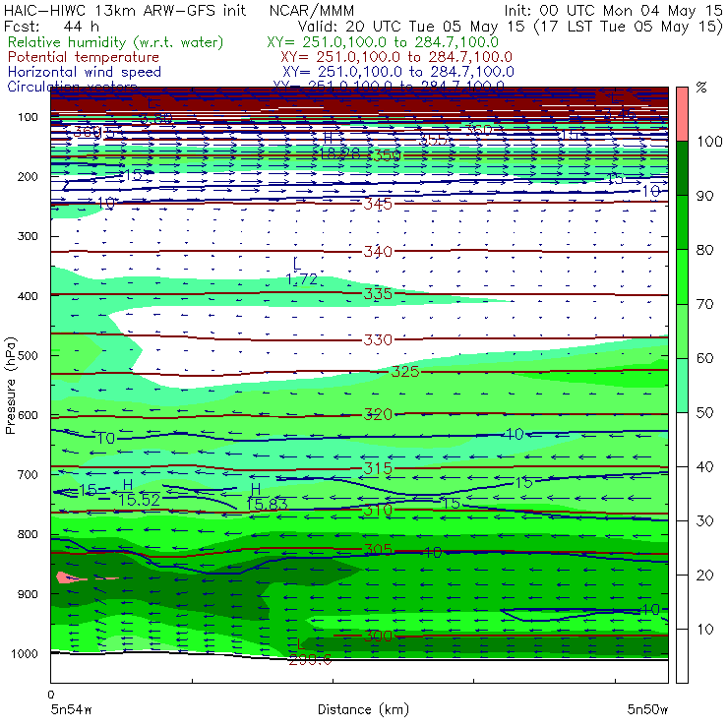Click the '30' colorbar percentage label

[704, 521]
